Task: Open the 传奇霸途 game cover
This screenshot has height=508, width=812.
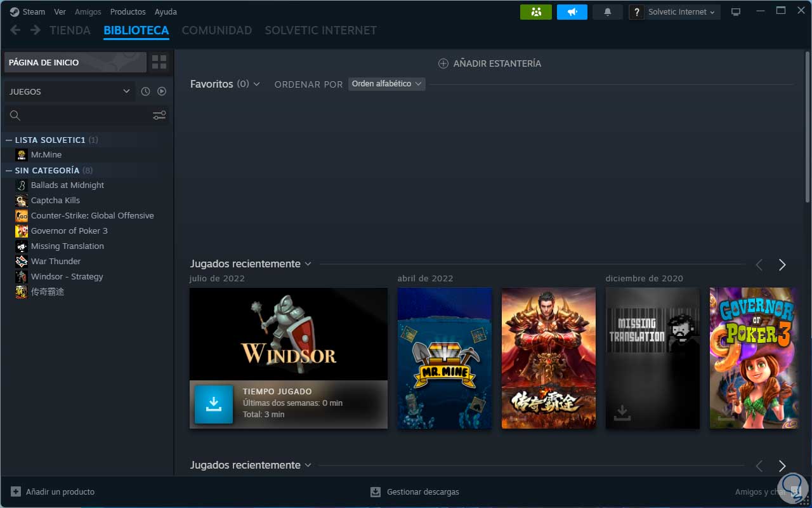Action: (549, 358)
